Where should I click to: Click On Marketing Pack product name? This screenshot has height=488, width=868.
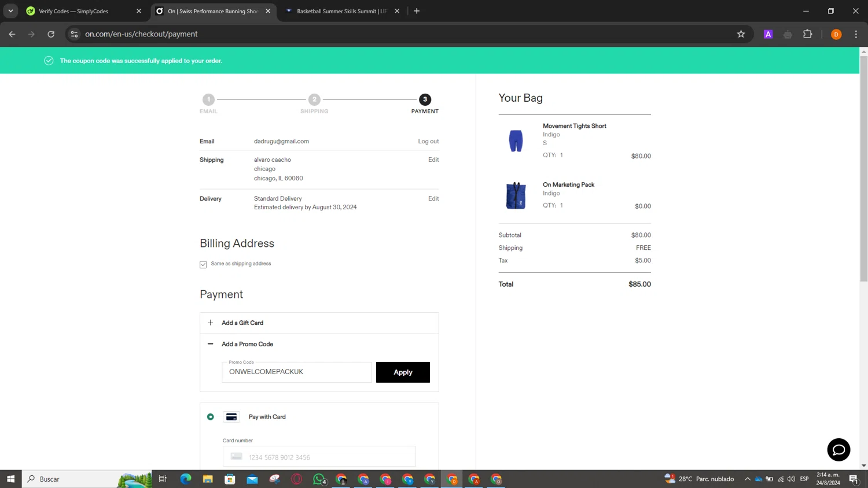click(x=568, y=184)
